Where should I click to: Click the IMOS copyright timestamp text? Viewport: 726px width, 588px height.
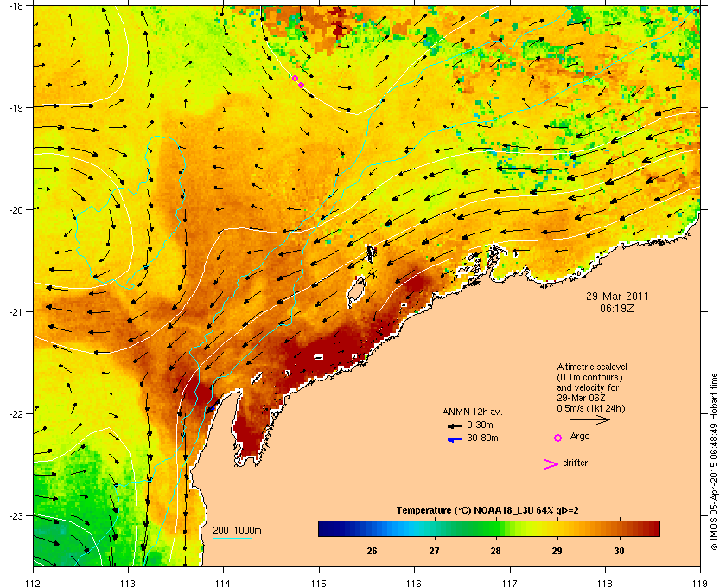(x=714, y=462)
